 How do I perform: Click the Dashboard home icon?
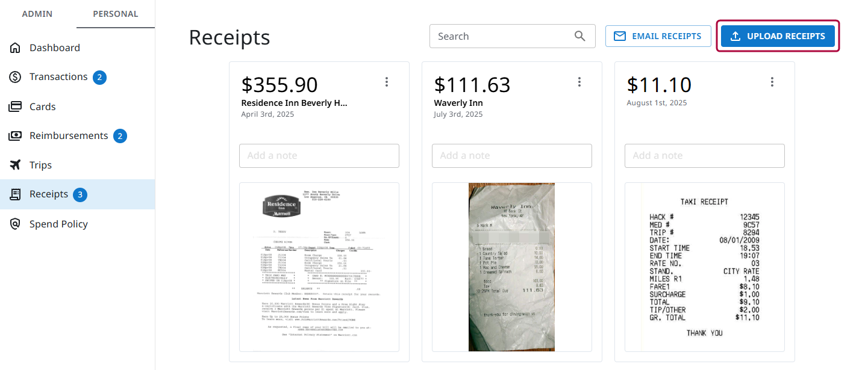point(15,48)
